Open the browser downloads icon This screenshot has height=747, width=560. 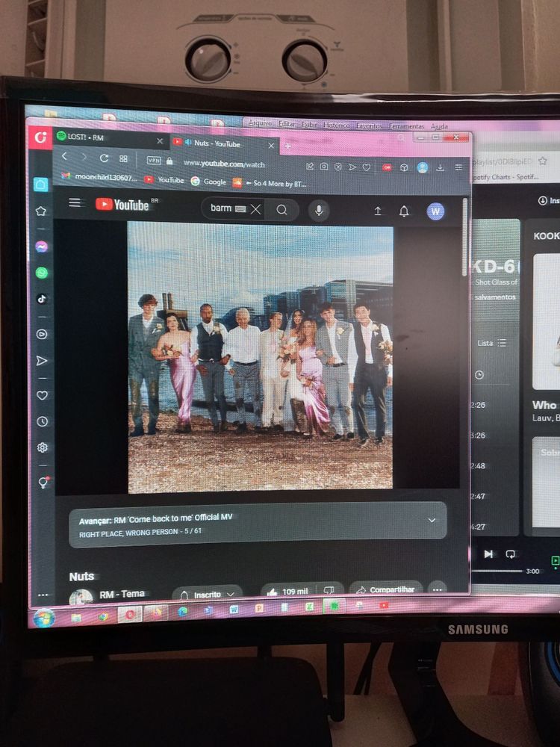pos(440,167)
